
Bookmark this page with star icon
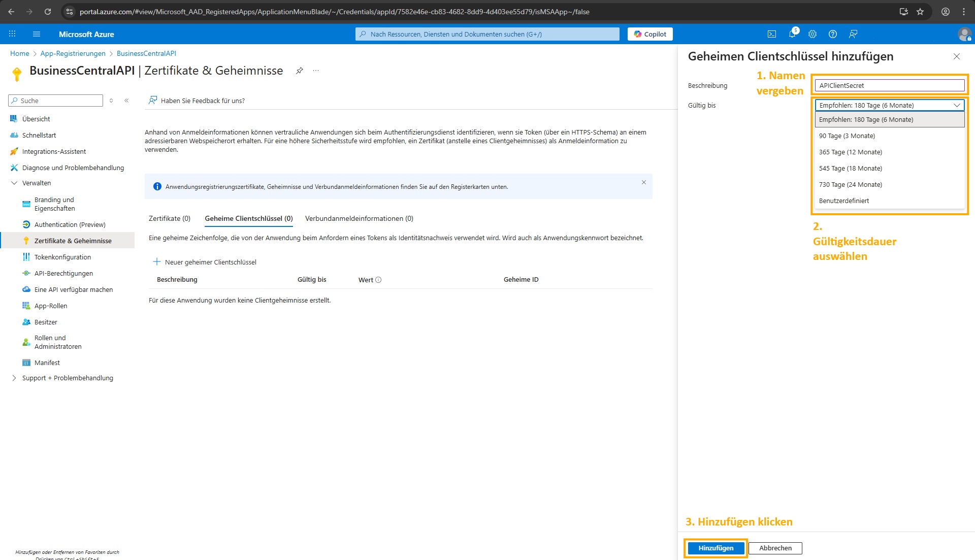click(920, 11)
